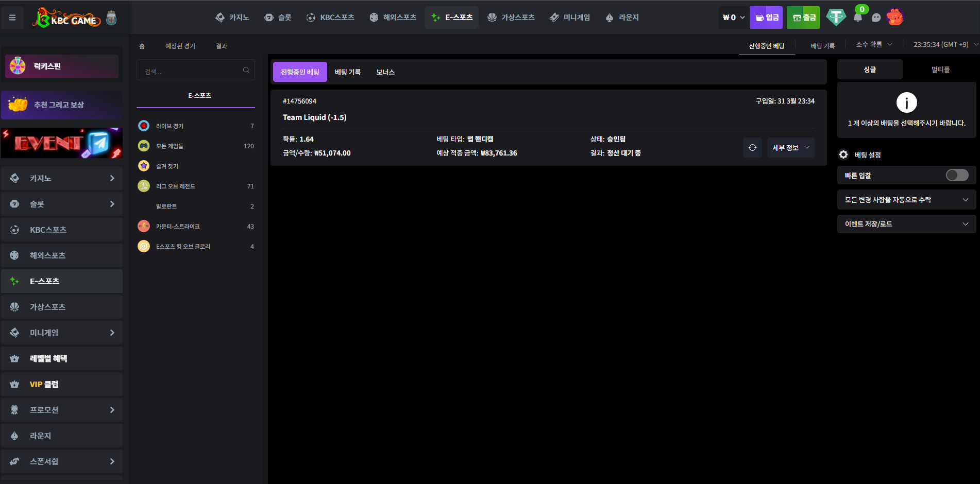This screenshot has height=484, width=980.
Task: Select the 보너스 tab
Action: [385, 72]
